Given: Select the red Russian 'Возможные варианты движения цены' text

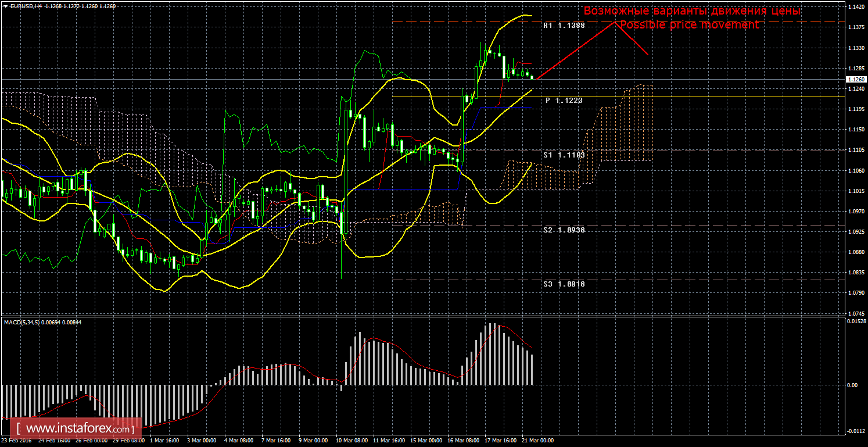Looking at the screenshot, I should coord(692,10).
